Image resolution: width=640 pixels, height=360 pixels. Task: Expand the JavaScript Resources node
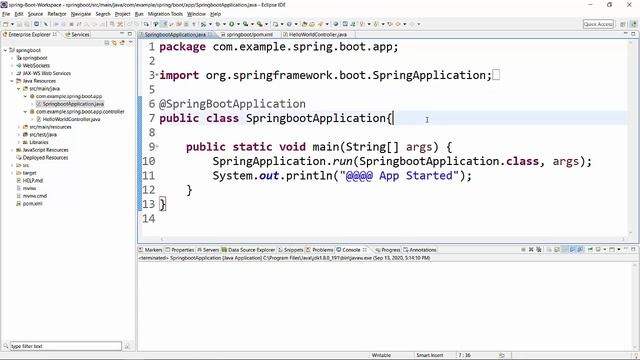coord(12,150)
